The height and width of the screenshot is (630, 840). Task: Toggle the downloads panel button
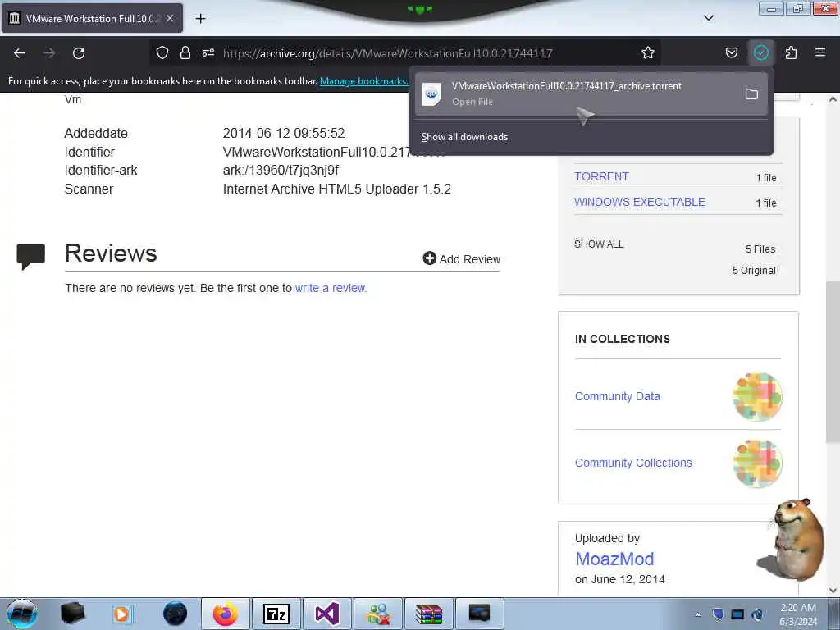pyautogui.click(x=761, y=52)
